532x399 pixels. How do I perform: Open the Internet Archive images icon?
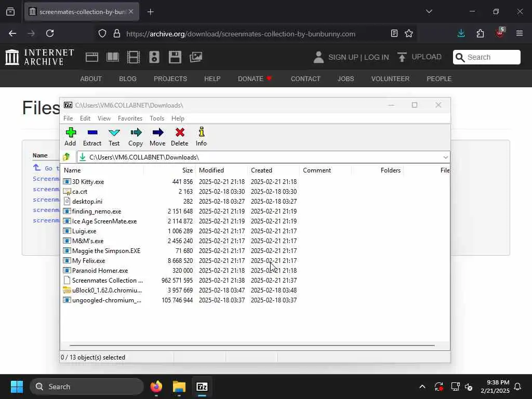[196, 57]
